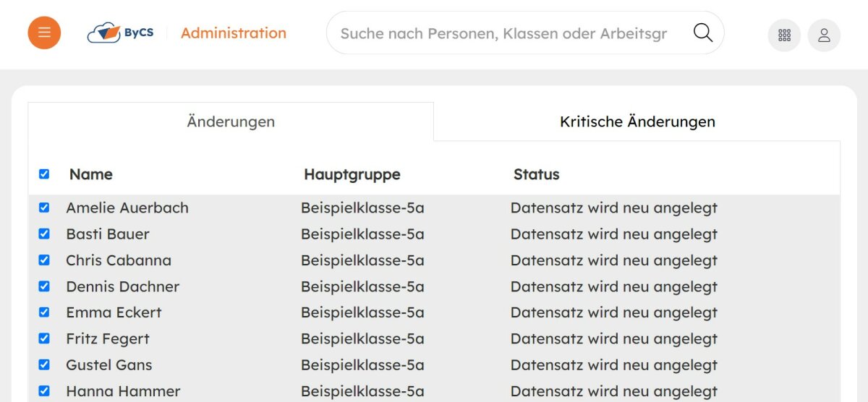Sort by the Name column header

pyautogui.click(x=91, y=174)
